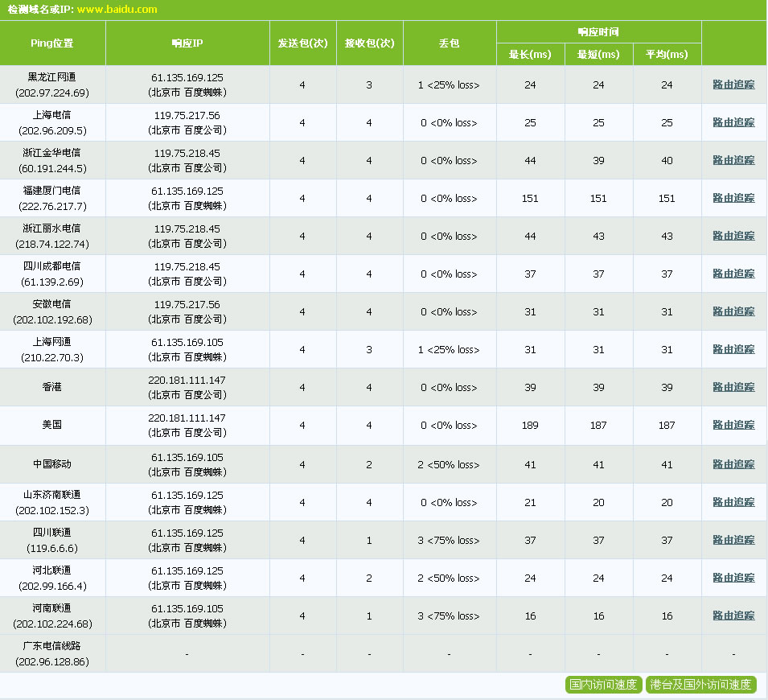Click 路由追踪 link in 安徽电信 row
Screen dimensions: 768x700
tap(733, 311)
